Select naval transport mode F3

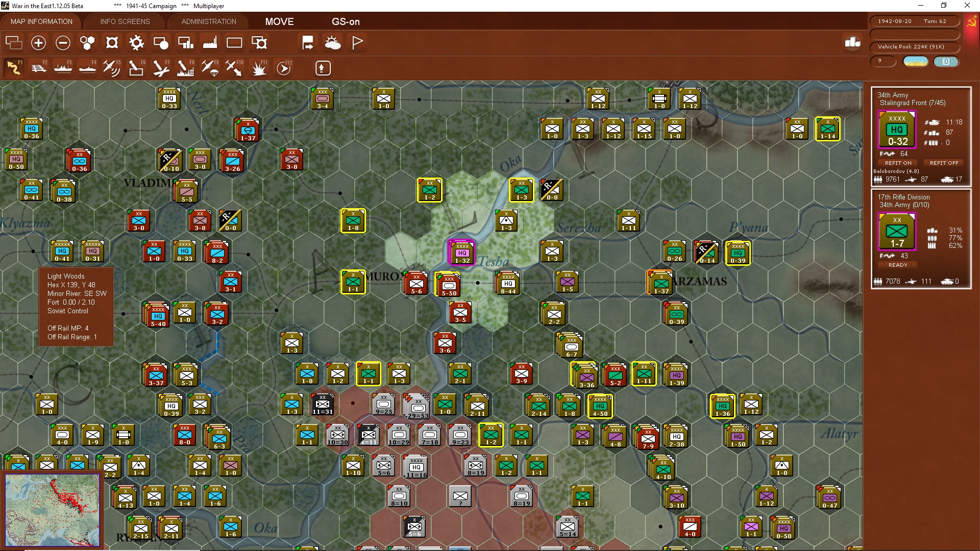pyautogui.click(x=63, y=68)
